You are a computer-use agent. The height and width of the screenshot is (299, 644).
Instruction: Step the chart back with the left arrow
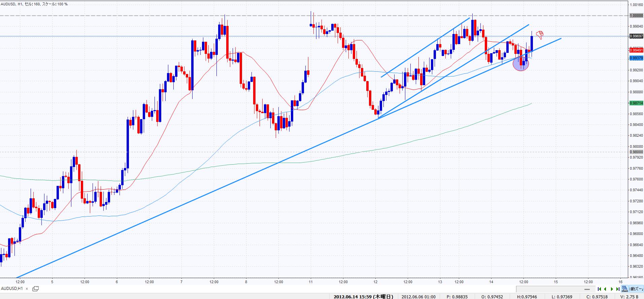tap(605, 289)
